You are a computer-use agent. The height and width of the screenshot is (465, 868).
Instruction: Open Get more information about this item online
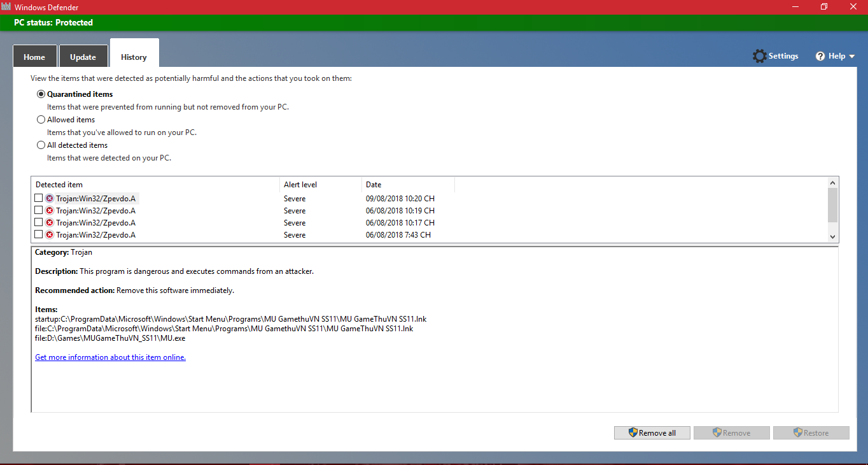pos(110,357)
